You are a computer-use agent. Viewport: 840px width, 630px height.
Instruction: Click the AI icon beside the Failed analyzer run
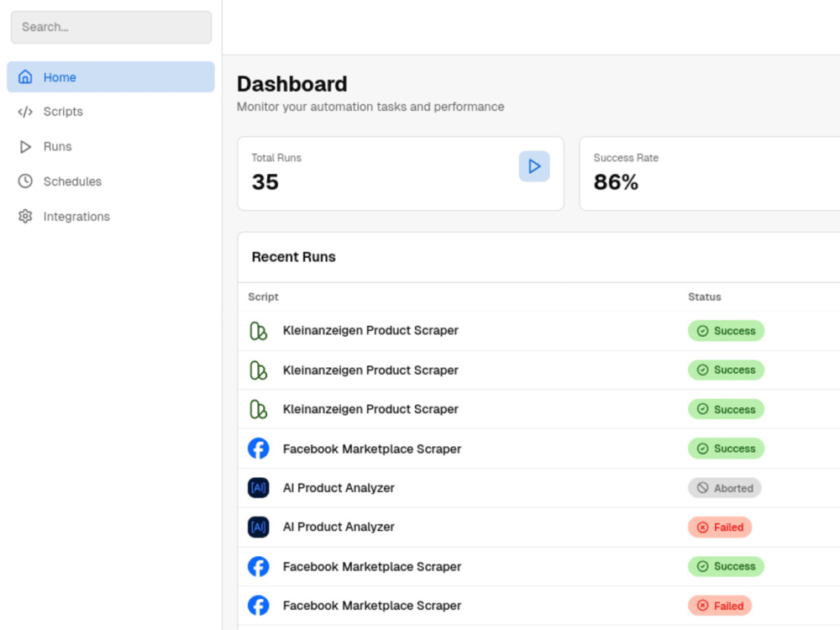pyautogui.click(x=258, y=528)
